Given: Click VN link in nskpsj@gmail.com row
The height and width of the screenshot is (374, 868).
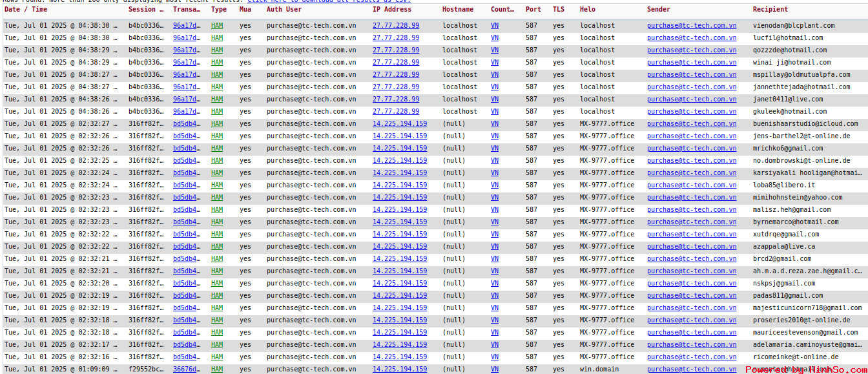Looking at the screenshot, I should click(x=495, y=284).
